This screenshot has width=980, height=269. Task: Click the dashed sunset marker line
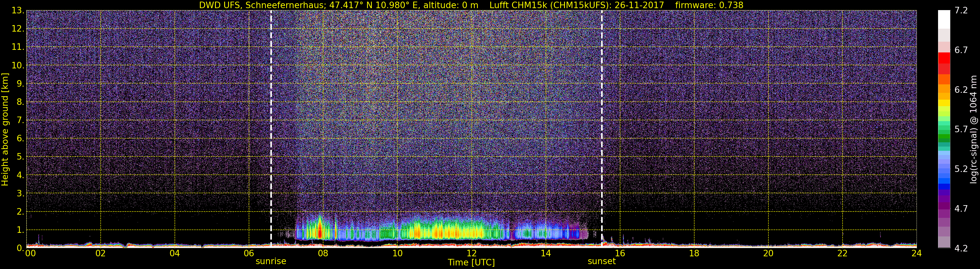(x=601, y=128)
